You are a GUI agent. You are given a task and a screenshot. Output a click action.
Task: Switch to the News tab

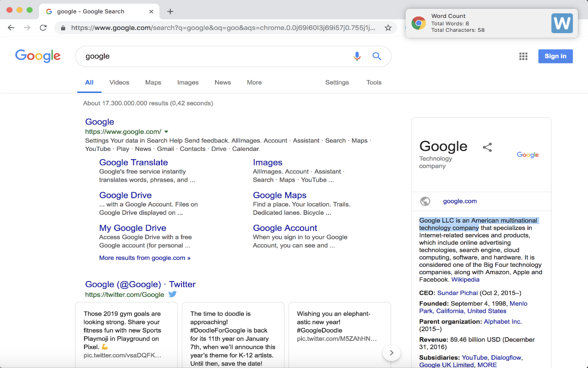pyautogui.click(x=223, y=82)
